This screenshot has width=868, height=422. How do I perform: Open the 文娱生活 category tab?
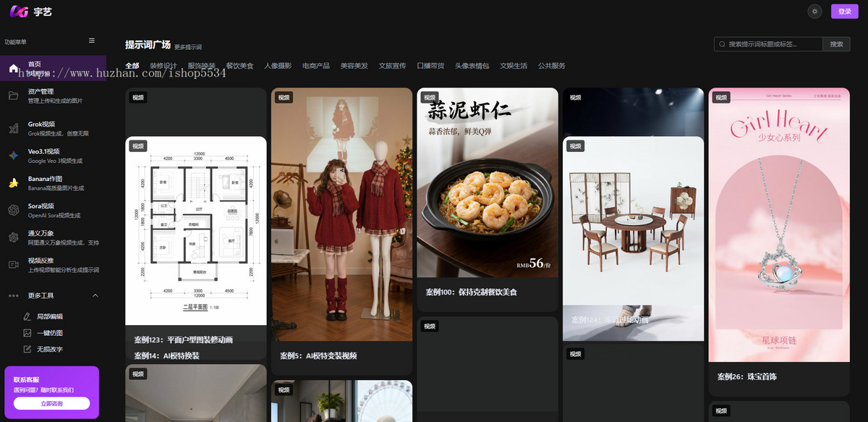[x=514, y=66]
